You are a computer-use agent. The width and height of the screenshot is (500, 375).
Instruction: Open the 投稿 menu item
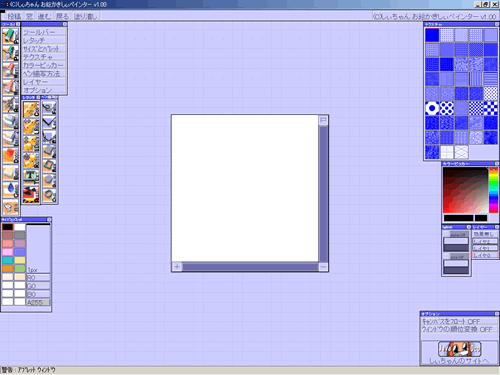pyautogui.click(x=15, y=16)
